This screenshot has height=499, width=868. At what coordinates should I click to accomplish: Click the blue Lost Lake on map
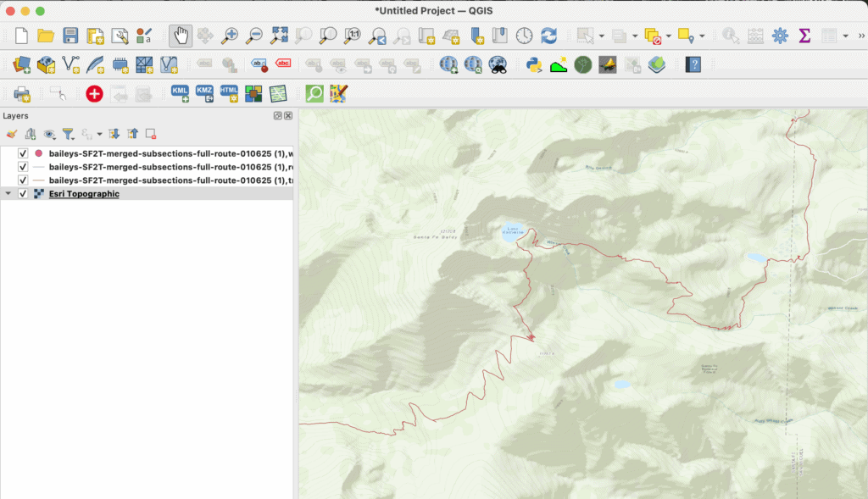[x=512, y=234]
